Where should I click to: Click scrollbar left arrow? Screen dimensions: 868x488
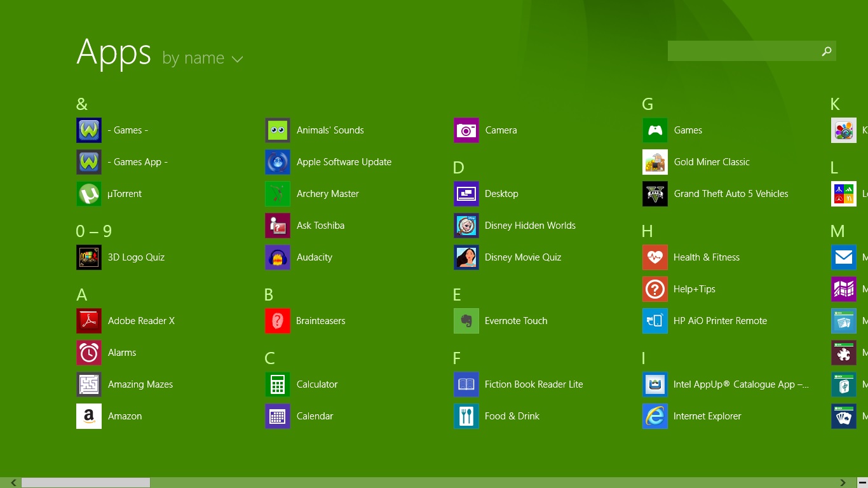point(13,483)
